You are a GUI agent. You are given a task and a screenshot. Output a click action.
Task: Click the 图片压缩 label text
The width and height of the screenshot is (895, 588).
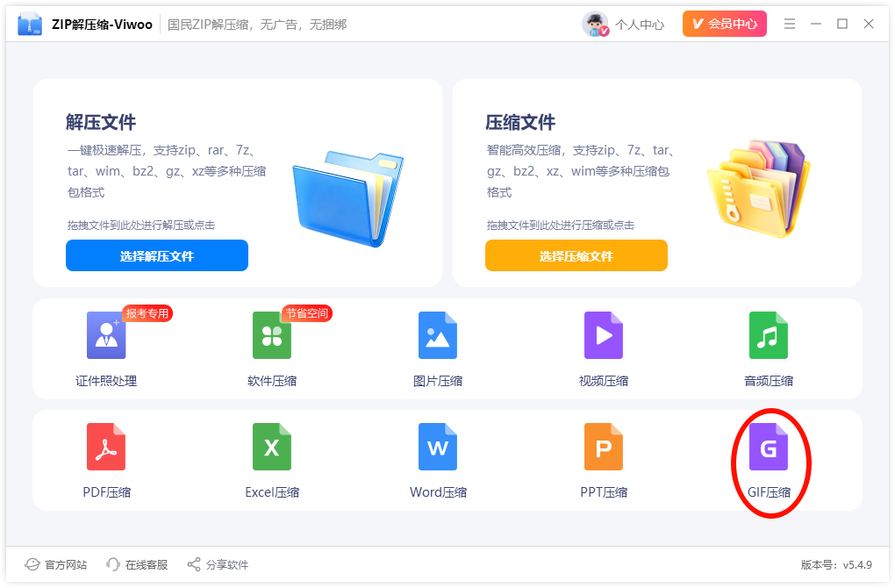tap(438, 381)
